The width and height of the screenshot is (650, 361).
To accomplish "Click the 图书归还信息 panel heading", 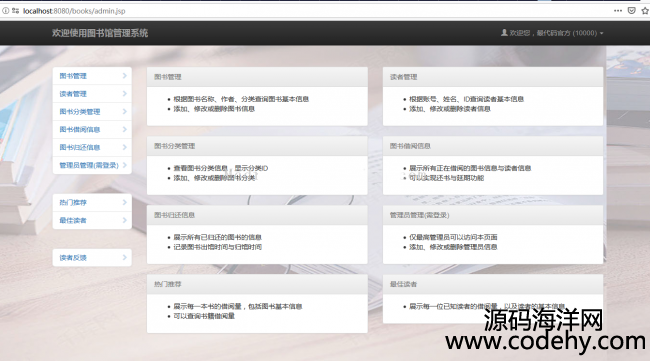I will [x=257, y=215].
